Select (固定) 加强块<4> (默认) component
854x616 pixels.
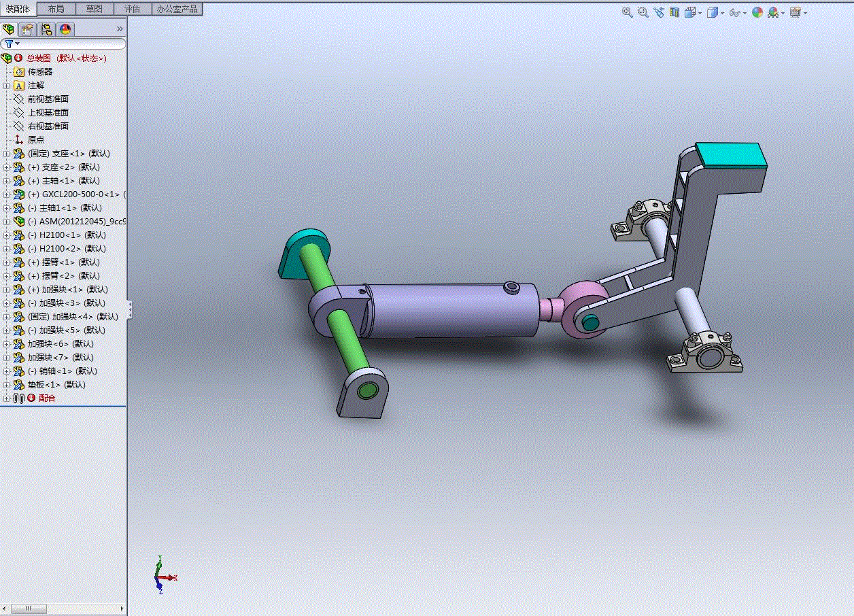click(73, 316)
